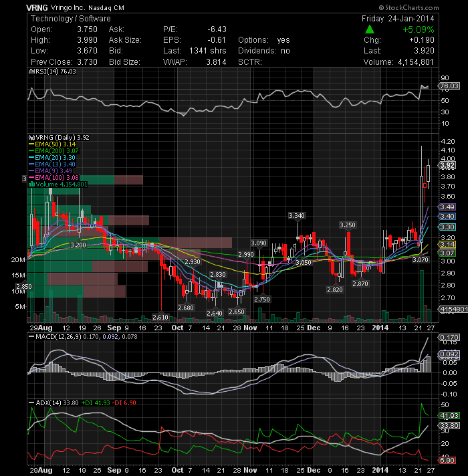Click the green 3.07 EMA axis tag
468x476 pixels.
pos(447,253)
